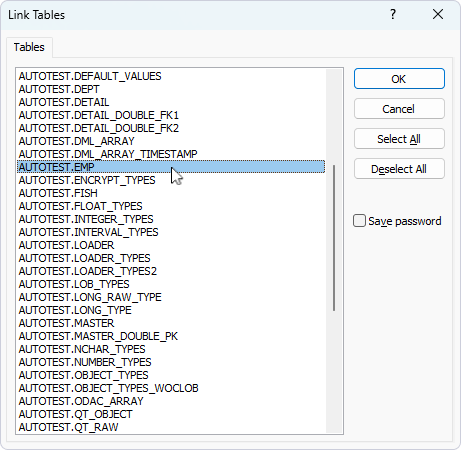Viewport: 461px width, 450px height.
Task: Select AUTOTEST.QT_OBJECT table
Action: coord(171,414)
